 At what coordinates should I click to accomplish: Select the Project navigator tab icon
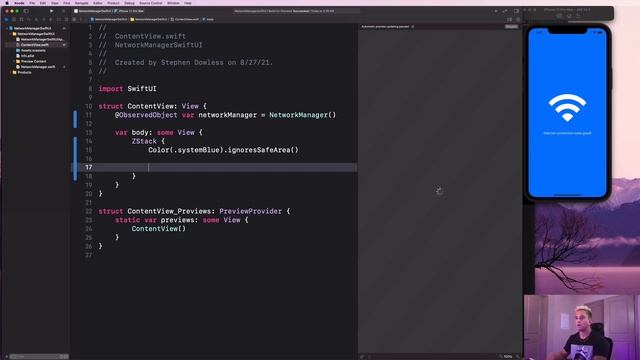(x=6, y=19)
